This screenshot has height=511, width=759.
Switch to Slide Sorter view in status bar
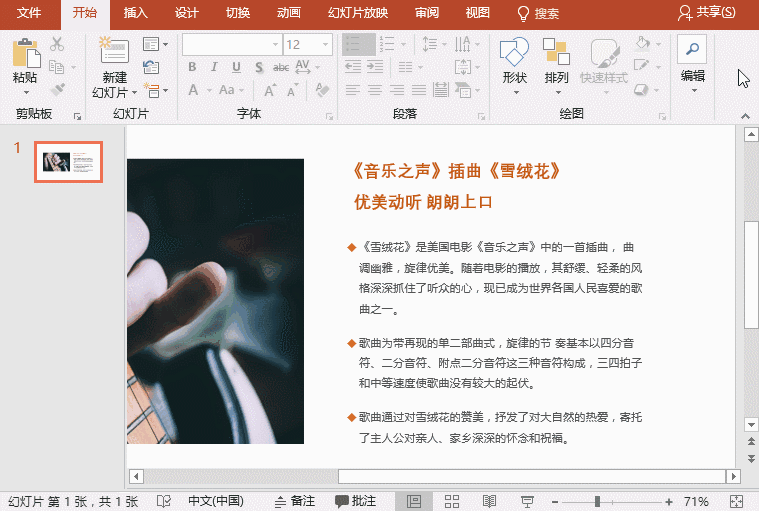[451, 501]
